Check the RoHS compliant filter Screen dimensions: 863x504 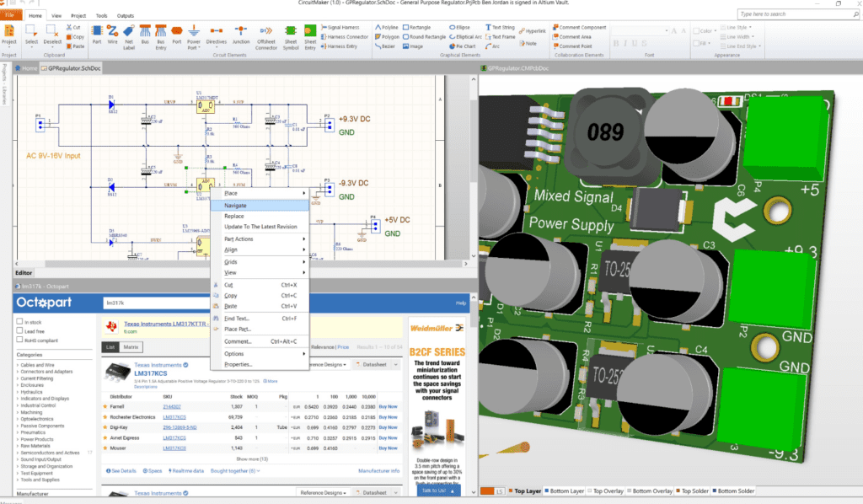(19, 340)
